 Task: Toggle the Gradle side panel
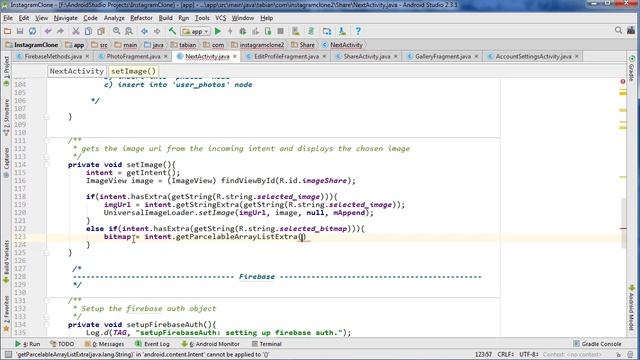(632, 68)
